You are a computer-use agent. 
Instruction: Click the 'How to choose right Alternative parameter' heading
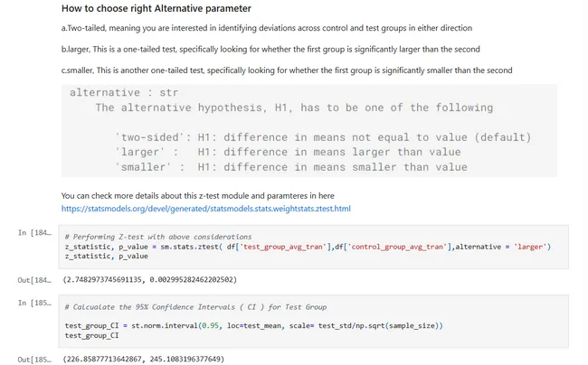click(x=156, y=9)
